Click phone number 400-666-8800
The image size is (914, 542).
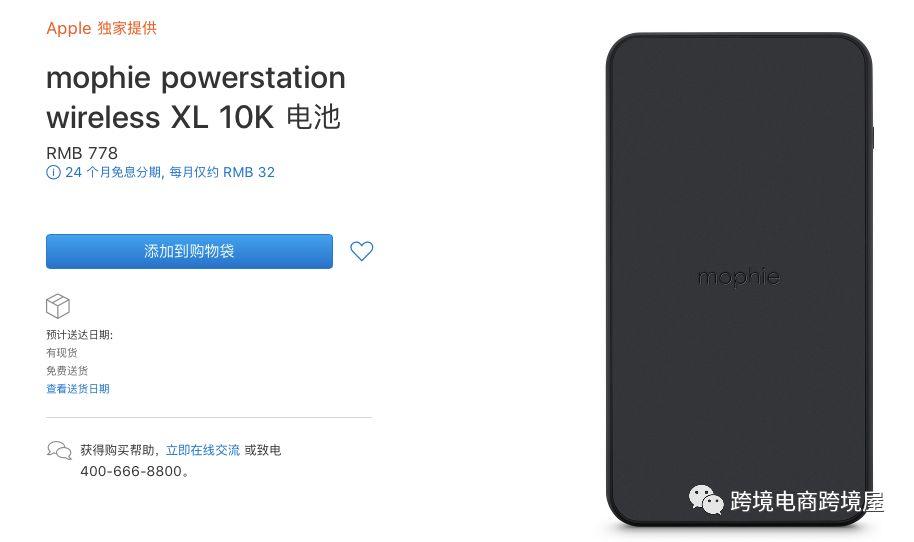(x=131, y=471)
